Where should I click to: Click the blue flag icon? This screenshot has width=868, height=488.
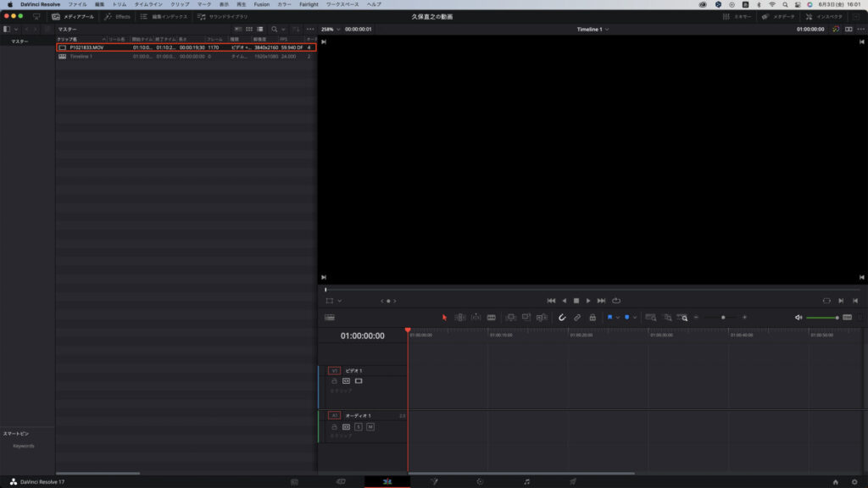pyautogui.click(x=609, y=318)
